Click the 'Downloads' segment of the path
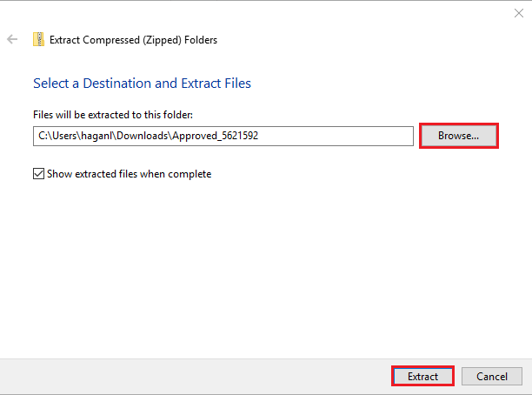The image size is (532, 395). point(143,136)
